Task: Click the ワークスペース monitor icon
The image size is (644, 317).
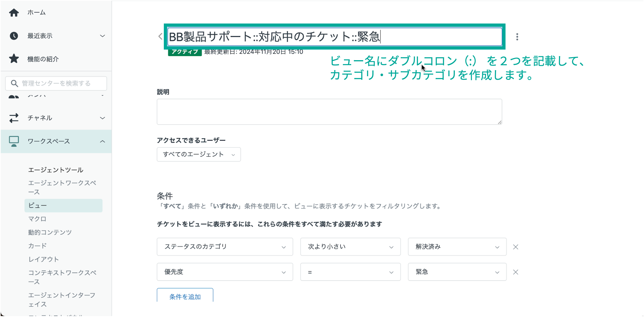Action: click(x=14, y=141)
